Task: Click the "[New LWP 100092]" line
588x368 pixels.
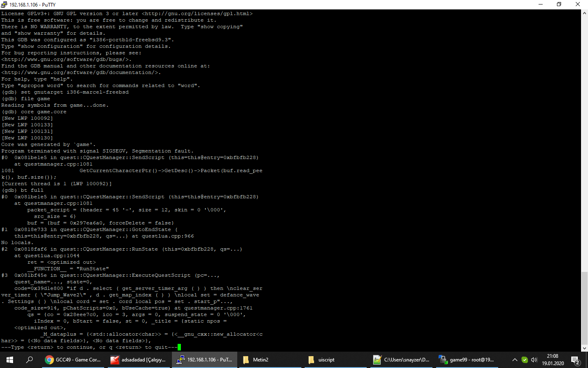Action: tap(27, 118)
